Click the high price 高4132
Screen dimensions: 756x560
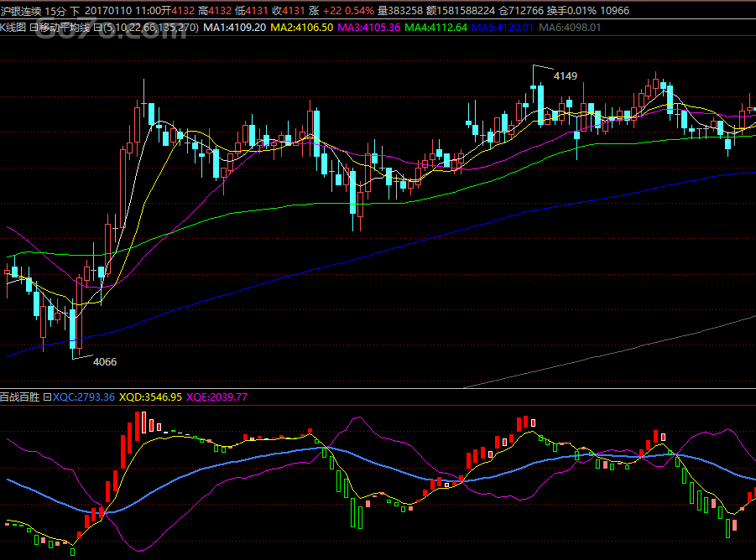click(x=215, y=11)
